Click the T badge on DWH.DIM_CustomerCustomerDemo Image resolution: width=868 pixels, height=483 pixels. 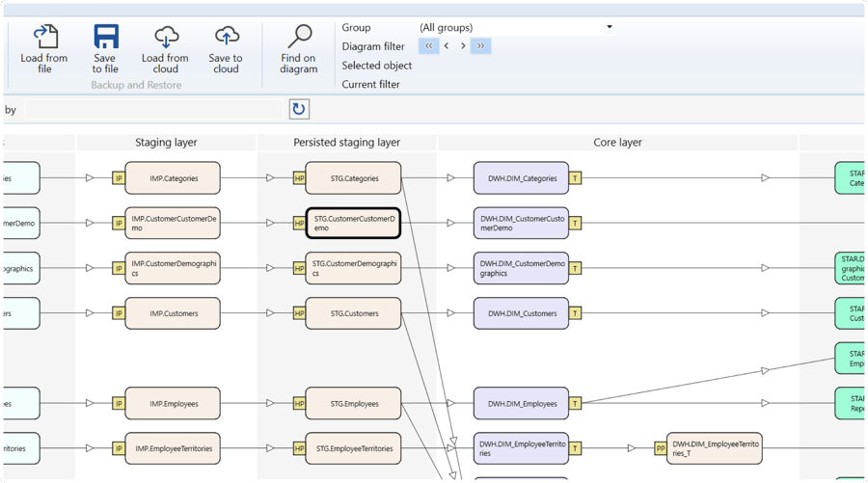pyautogui.click(x=575, y=223)
